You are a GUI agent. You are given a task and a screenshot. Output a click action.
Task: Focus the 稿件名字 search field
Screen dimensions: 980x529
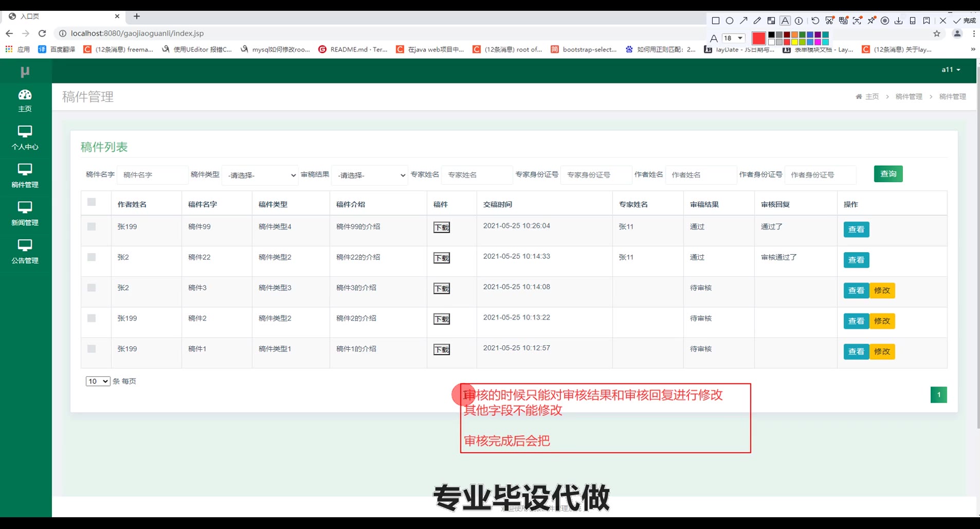[152, 175]
